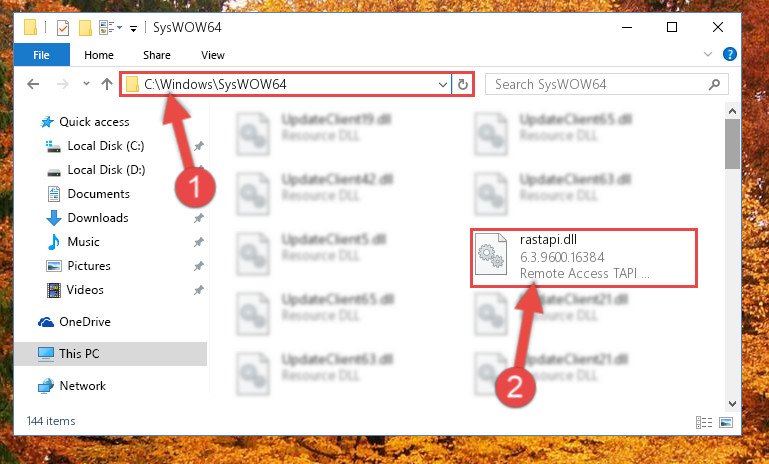Open recent locations dropdown arrow
Image resolution: width=769 pixels, height=464 pixels.
(x=86, y=84)
